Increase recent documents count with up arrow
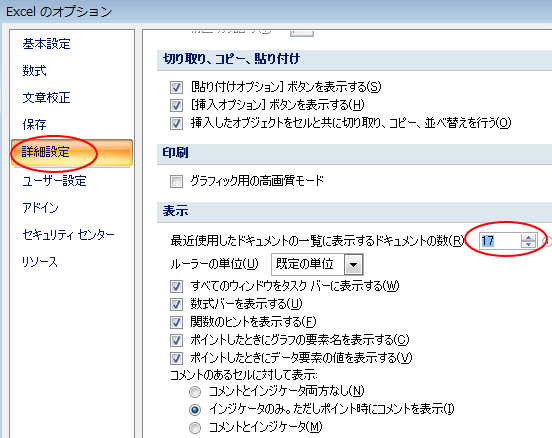This screenshot has height=438, width=552. coord(528,238)
